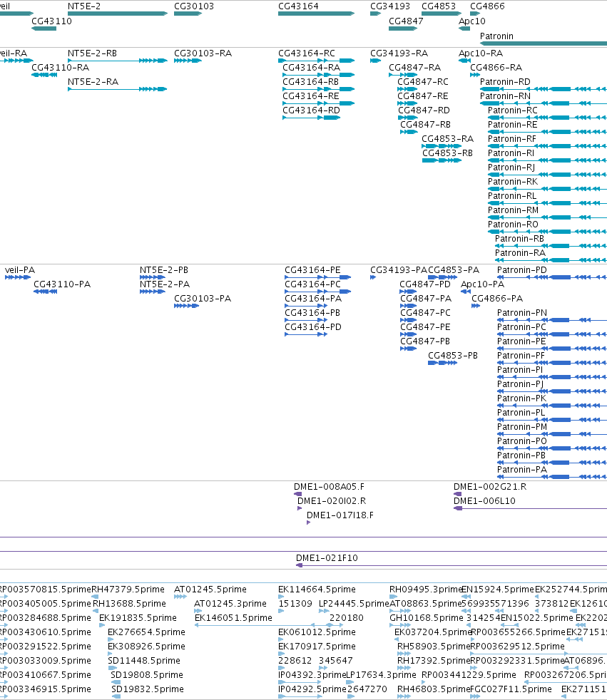Click the CG43164 gene label
The image size is (607, 700).
[298, 6]
